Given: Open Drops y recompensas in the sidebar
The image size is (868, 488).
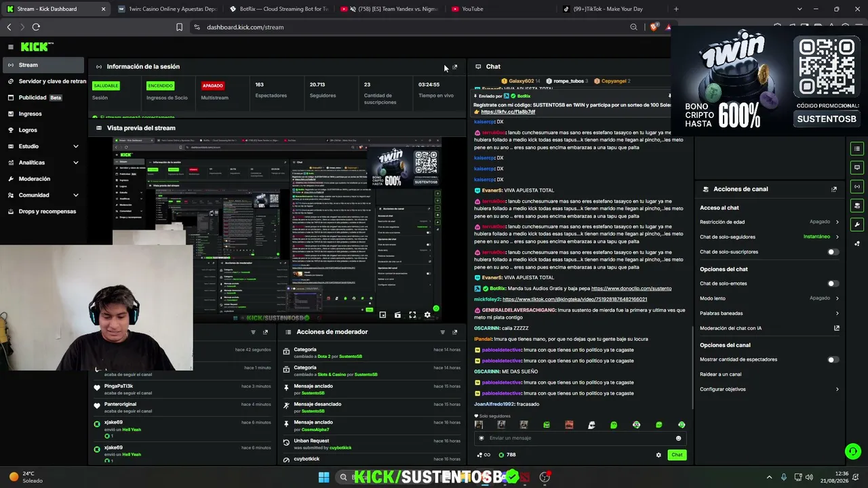Looking at the screenshot, I should pyautogui.click(x=43, y=211).
